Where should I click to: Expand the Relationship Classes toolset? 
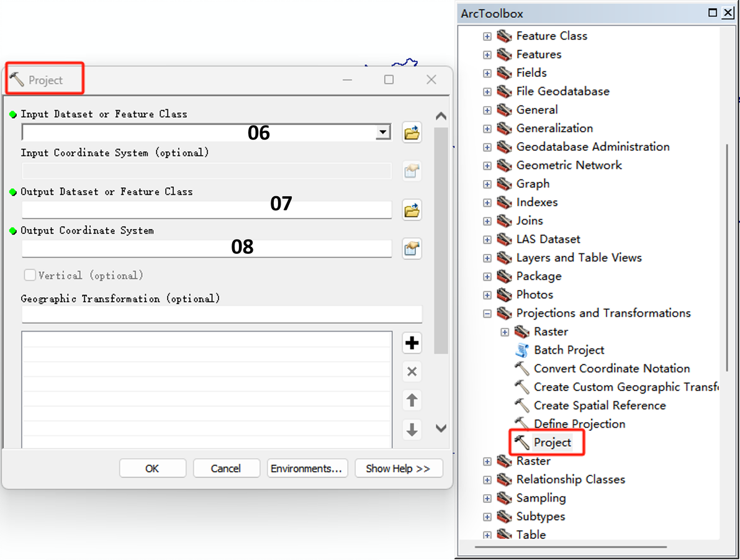click(x=487, y=480)
